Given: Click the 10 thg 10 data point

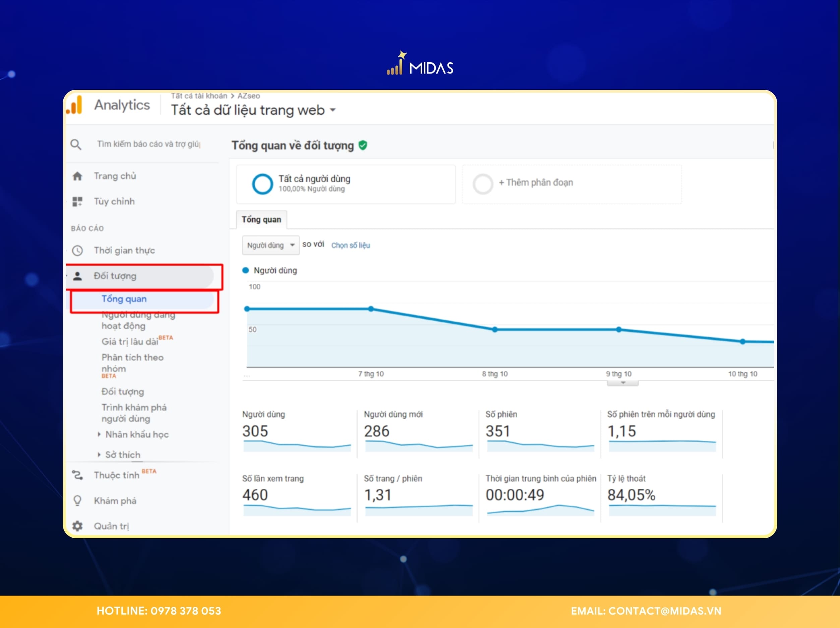Looking at the screenshot, I should point(743,342).
